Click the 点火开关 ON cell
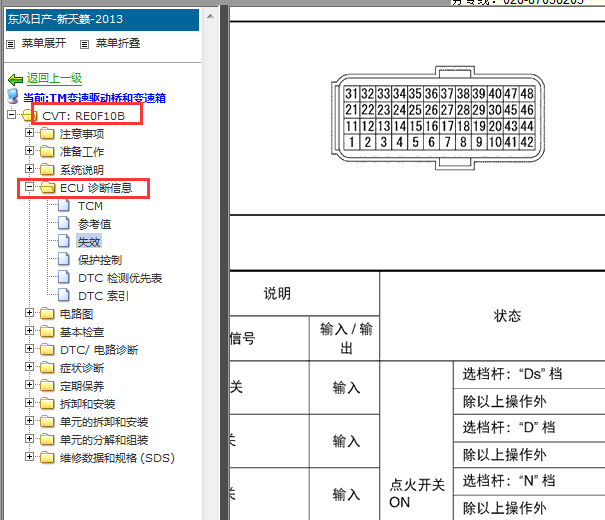The height and width of the screenshot is (520, 605). coord(417,493)
